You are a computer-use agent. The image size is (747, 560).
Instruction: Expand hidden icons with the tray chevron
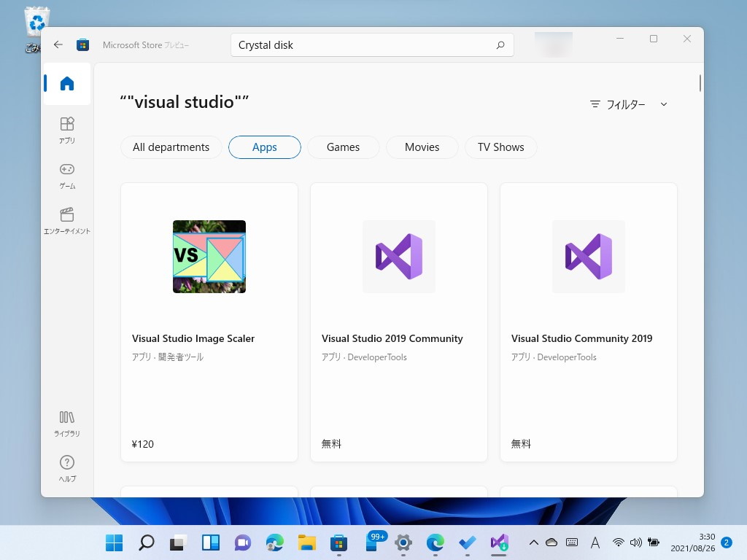pyautogui.click(x=533, y=542)
